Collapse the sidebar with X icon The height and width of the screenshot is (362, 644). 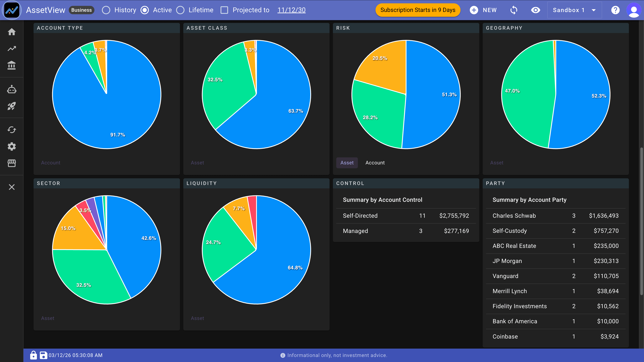tap(12, 187)
